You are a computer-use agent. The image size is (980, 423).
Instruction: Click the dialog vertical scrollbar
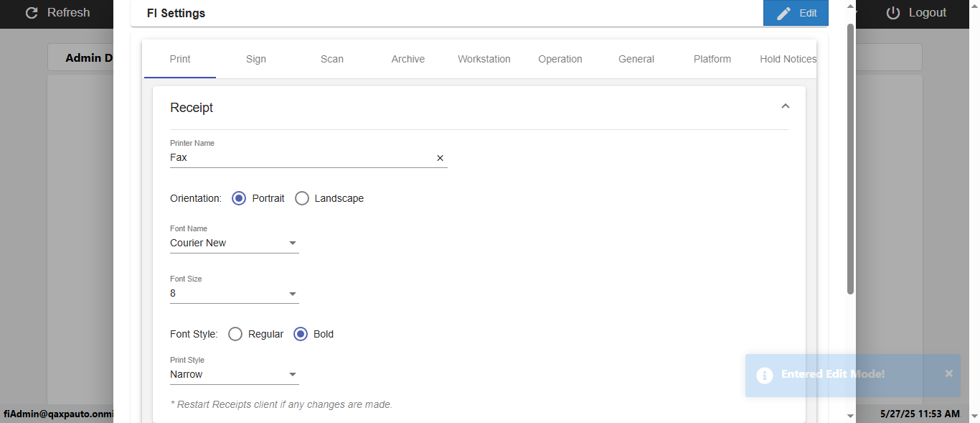[x=851, y=158]
